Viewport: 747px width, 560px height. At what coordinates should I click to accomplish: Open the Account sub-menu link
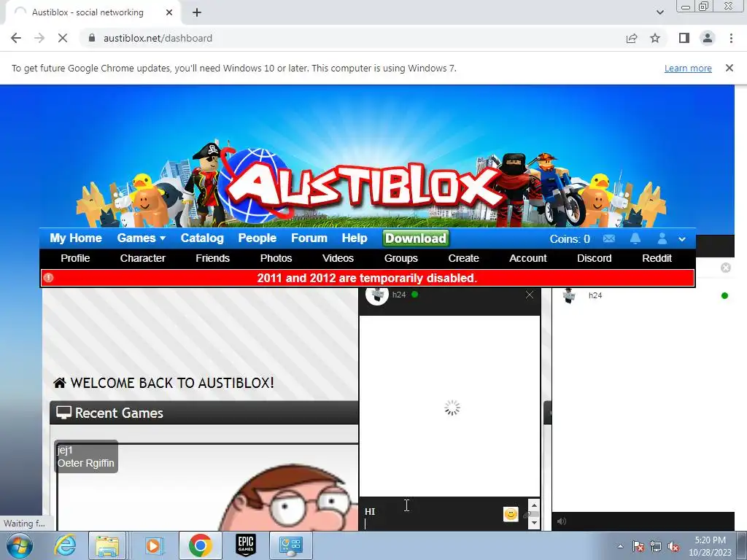click(528, 258)
